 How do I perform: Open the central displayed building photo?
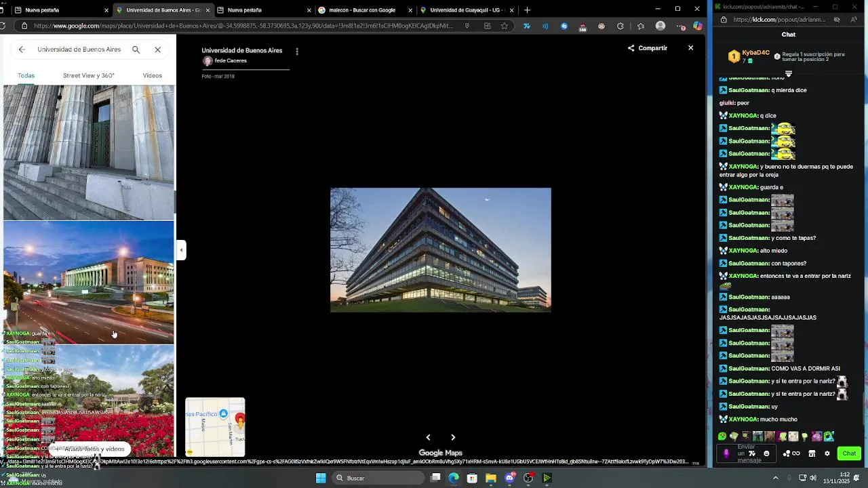pyautogui.click(x=441, y=250)
